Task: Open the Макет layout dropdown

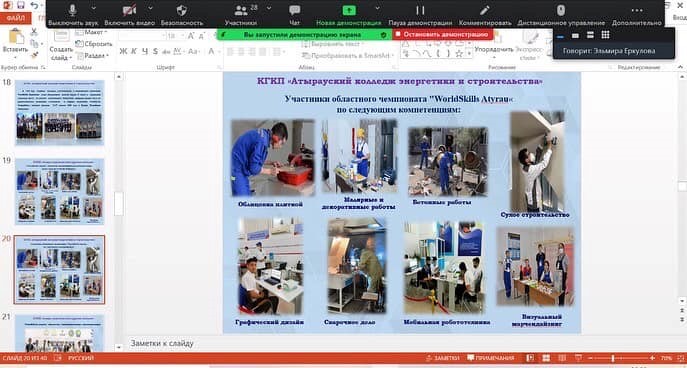Action: 91,32
